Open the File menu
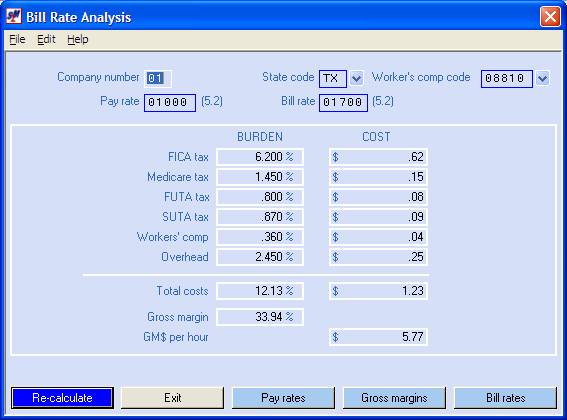The width and height of the screenshot is (567, 420). pyautogui.click(x=17, y=39)
